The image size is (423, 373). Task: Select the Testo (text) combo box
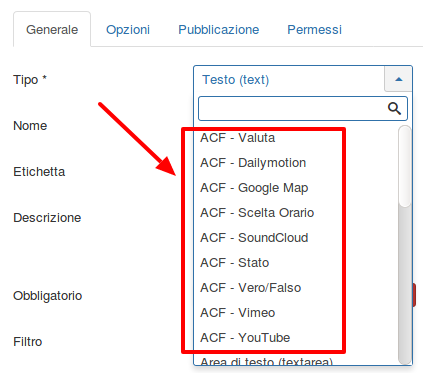(x=303, y=79)
